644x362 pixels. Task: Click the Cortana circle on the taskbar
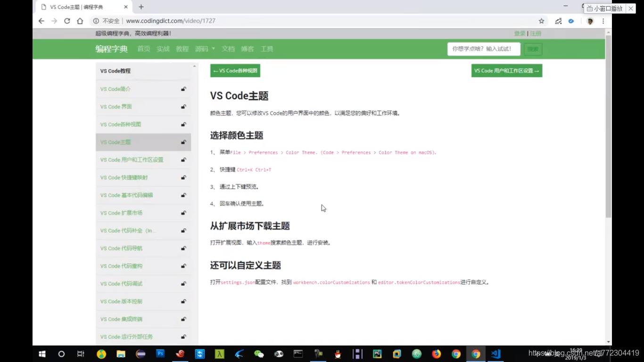(x=61, y=354)
